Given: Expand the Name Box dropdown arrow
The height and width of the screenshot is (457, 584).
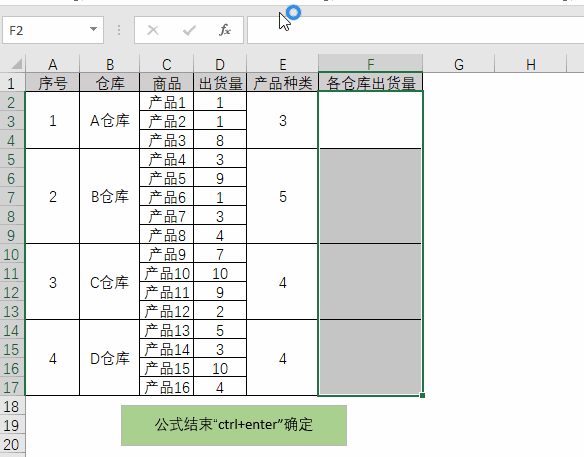Looking at the screenshot, I should 93,29.
